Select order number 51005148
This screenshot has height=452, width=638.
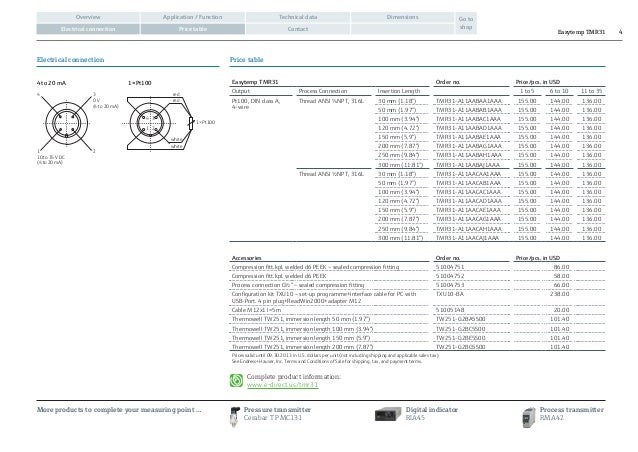point(450,310)
